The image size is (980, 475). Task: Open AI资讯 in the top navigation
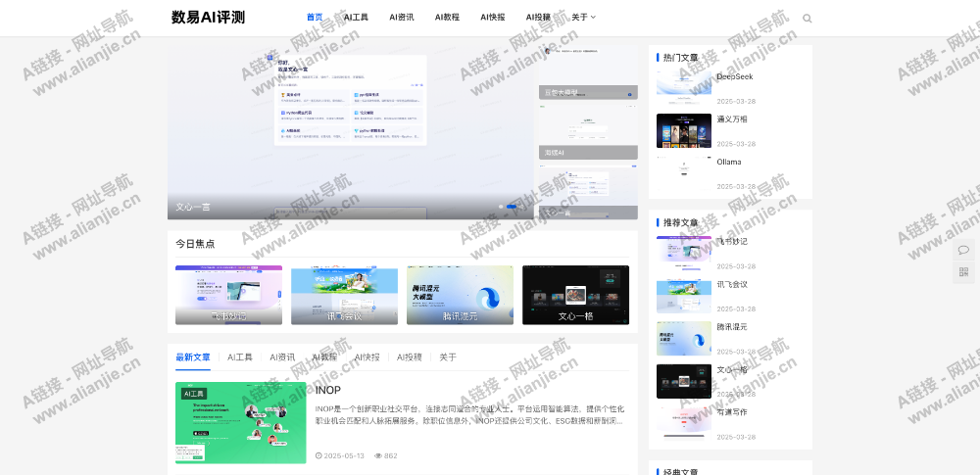point(401,18)
